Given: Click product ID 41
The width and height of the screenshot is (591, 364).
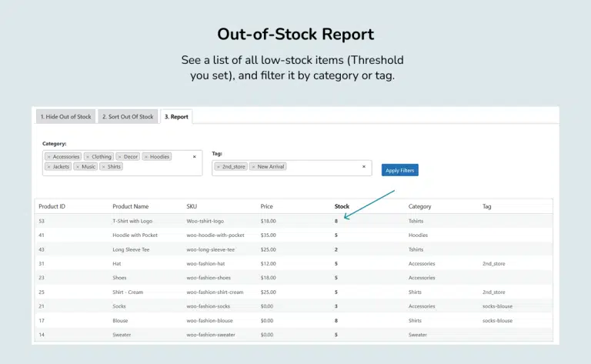Looking at the screenshot, I should point(42,235).
